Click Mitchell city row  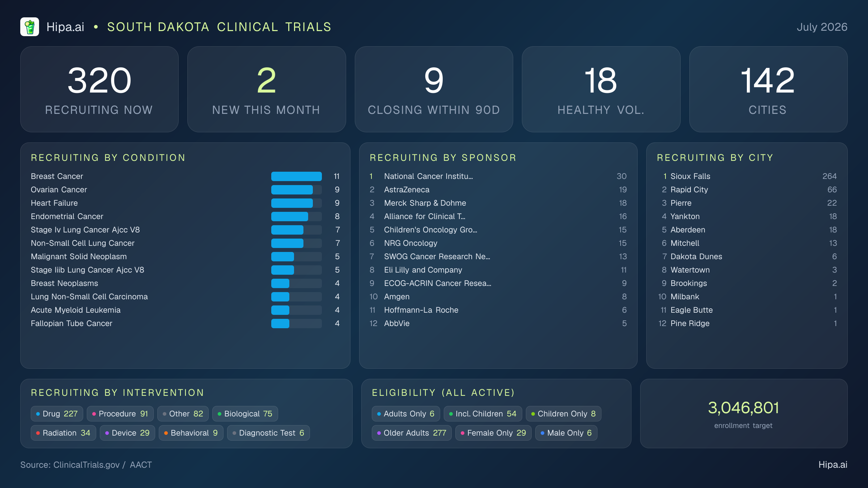[x=747, y=243]
